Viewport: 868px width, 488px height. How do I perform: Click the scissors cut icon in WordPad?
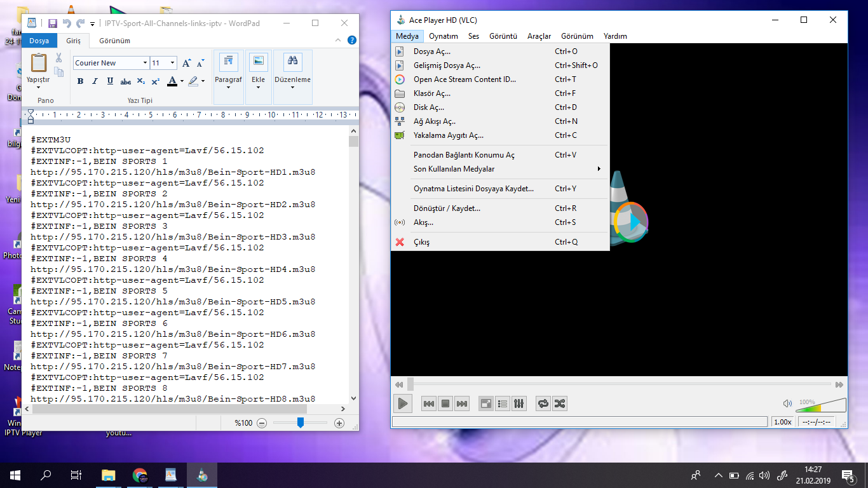click(x=58, y=58)
